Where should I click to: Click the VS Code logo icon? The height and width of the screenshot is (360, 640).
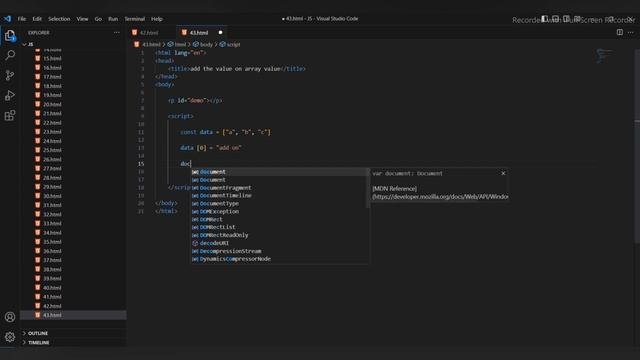(x=8, y=19)
